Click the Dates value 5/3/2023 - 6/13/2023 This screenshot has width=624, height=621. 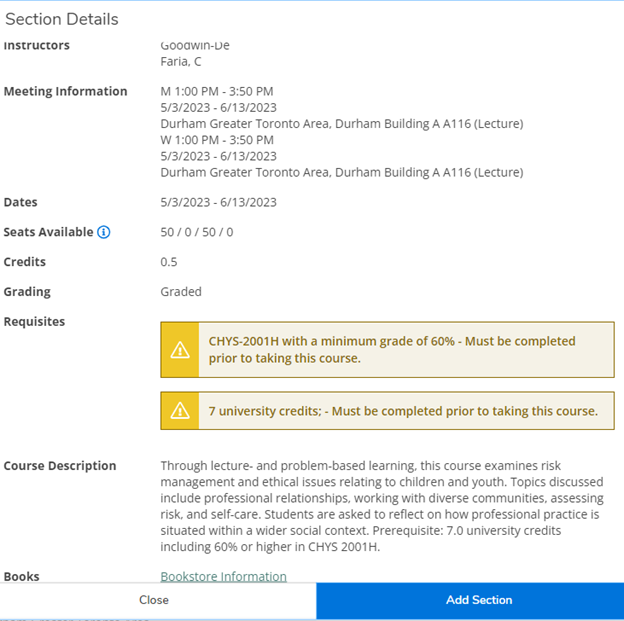point(219,202)
